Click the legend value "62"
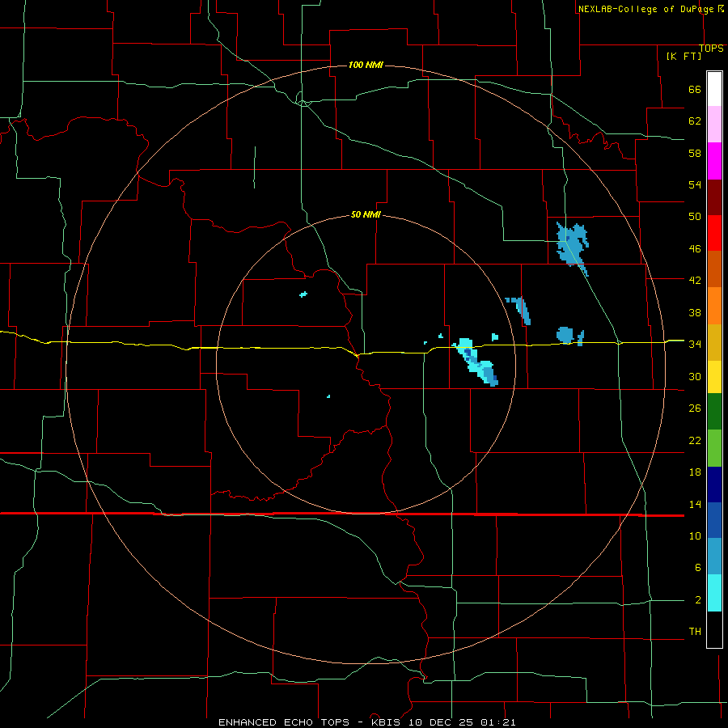This screenshot has height=728, width=728. (x=695, y=121)
